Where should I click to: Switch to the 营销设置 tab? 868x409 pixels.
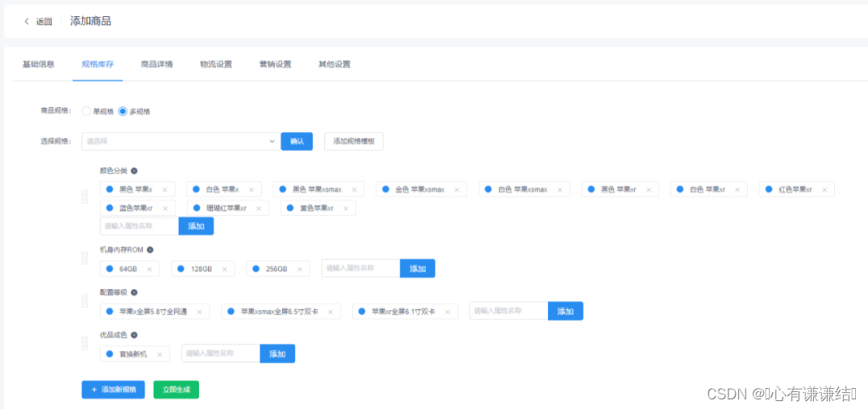coord(275,64)
